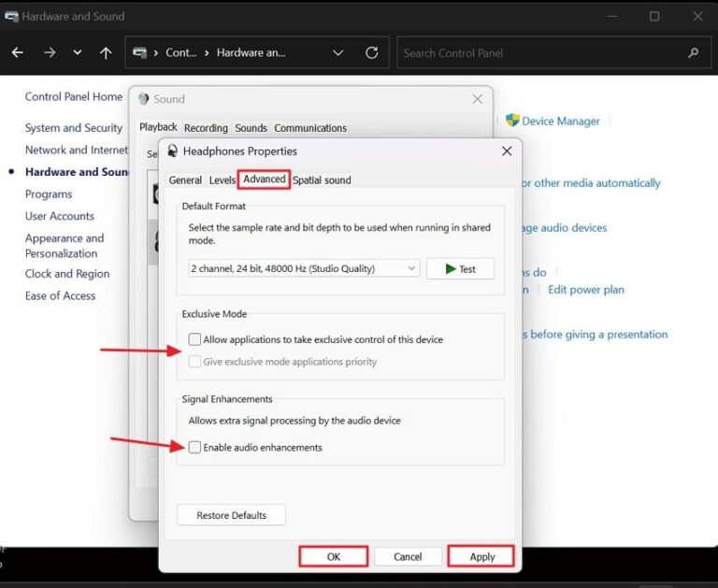Expand the recent locations chevron
Screen dimensions: 718x588
point(77,53)
